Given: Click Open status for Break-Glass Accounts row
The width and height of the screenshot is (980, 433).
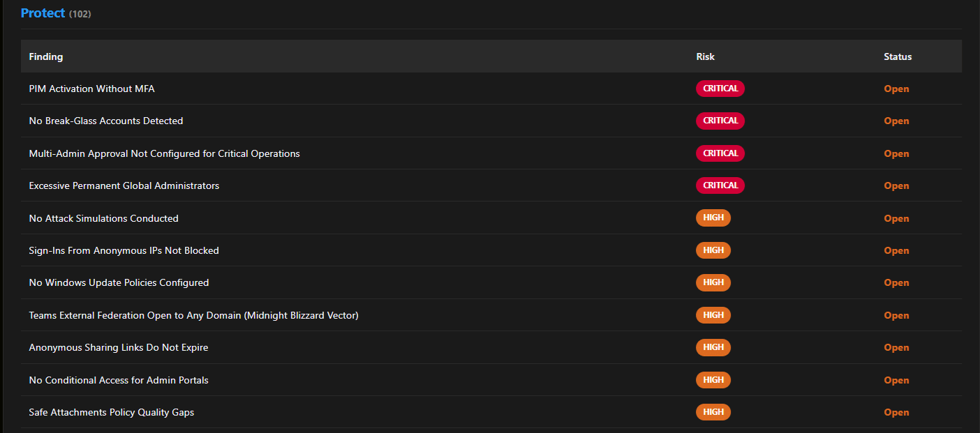Looking at the screenshot, I should tap(896, 121).
